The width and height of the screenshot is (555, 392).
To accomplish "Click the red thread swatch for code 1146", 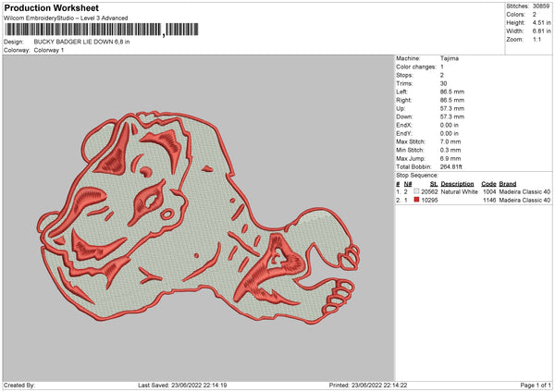I will (416, 200).
